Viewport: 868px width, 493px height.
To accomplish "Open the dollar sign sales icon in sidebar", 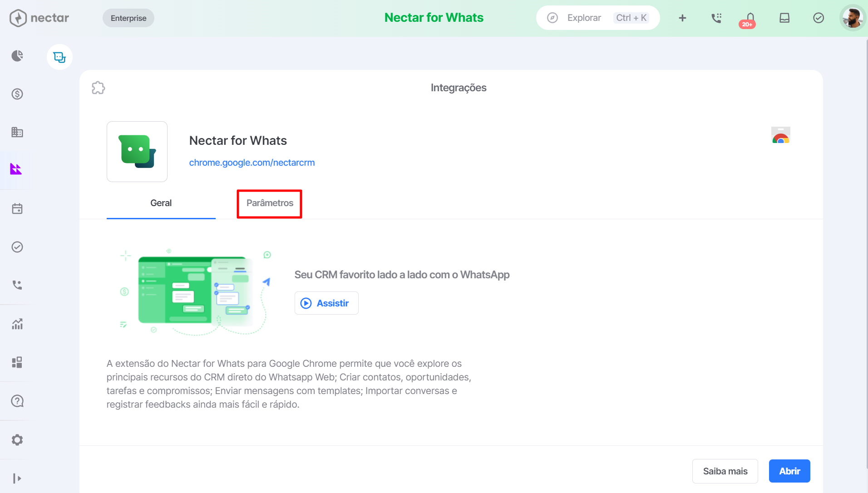I will [x=17, y=94].
